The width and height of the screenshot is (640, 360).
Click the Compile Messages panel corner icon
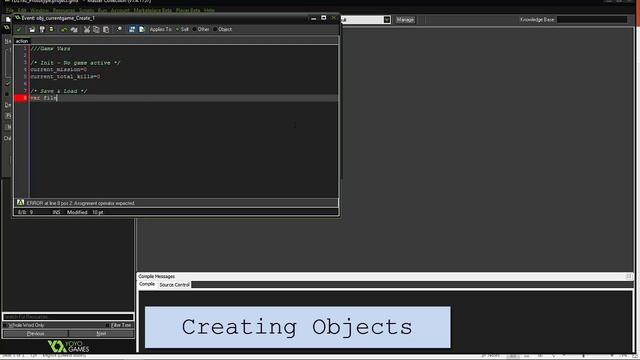pyautogui.click(x=629, y=276)
